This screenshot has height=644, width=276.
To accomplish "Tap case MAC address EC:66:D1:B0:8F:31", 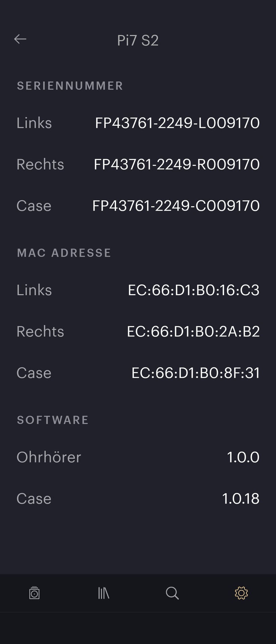I will point(196,373).
